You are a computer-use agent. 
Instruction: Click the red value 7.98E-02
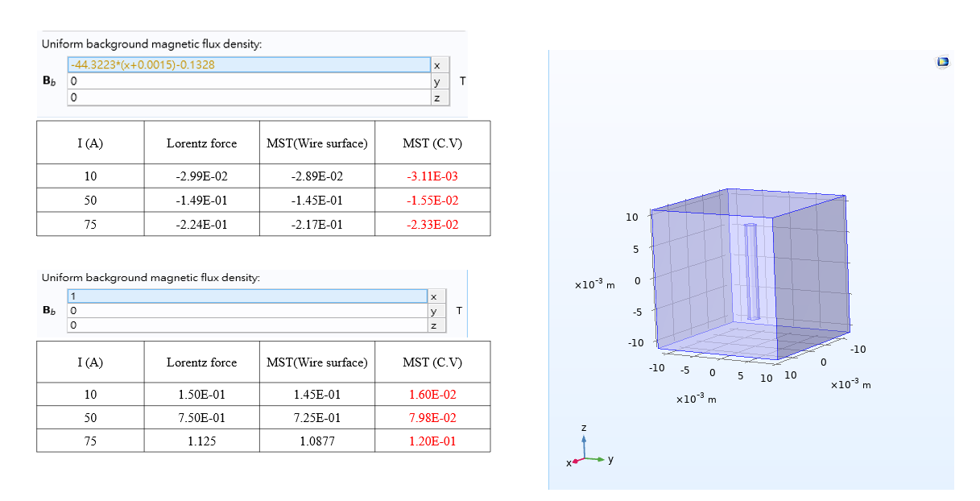[432, 418]
